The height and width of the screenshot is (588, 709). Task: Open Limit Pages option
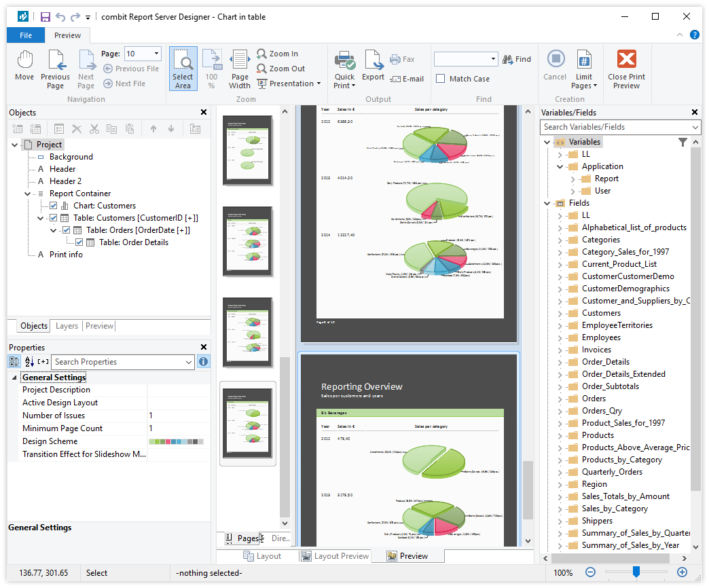point(584,69)
